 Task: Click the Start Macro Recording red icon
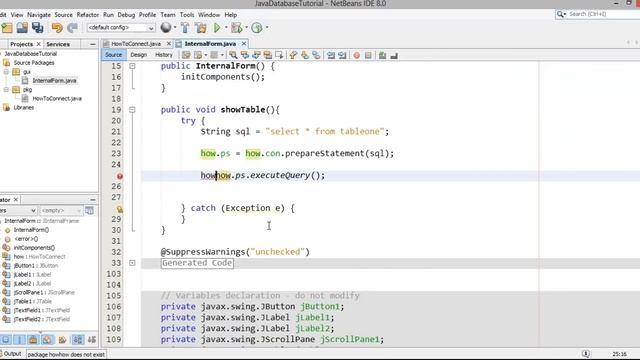coord(357,55)
